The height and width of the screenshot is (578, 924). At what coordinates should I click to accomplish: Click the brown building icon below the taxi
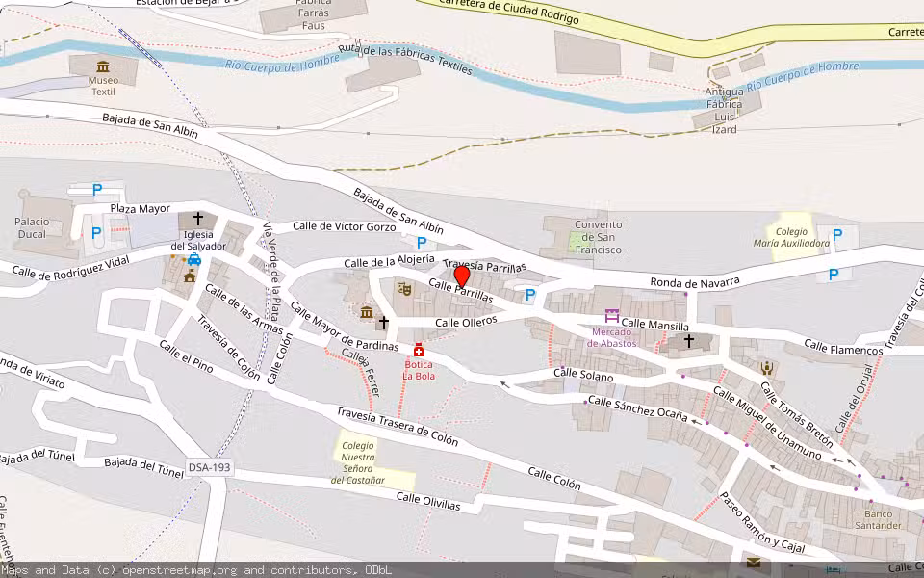coord(190,276)
